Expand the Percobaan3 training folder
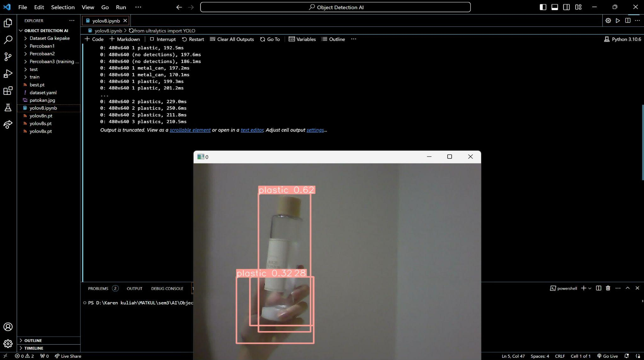 click(49, 61)
